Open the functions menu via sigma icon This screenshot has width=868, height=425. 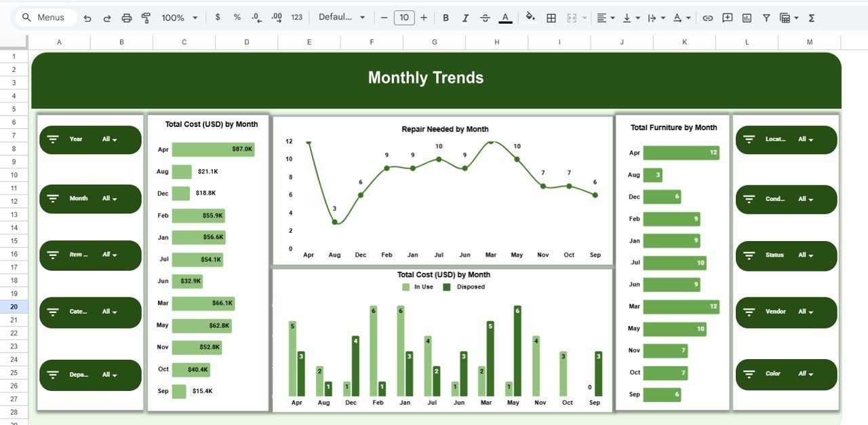point(811,18)
